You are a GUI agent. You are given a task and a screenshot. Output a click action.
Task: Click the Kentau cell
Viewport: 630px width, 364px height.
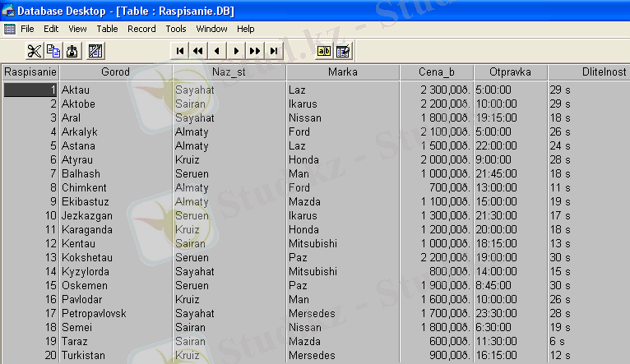click(116, 243)
